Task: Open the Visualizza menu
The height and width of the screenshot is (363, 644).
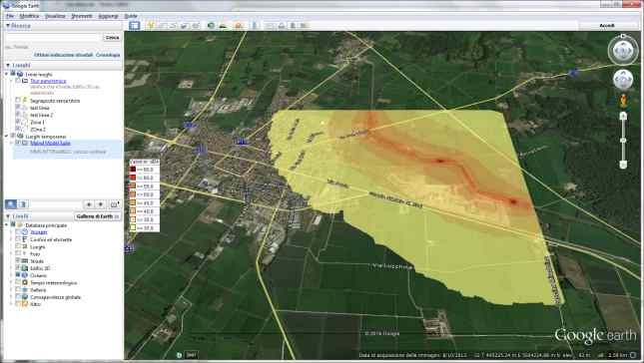Action: point(55,16)
